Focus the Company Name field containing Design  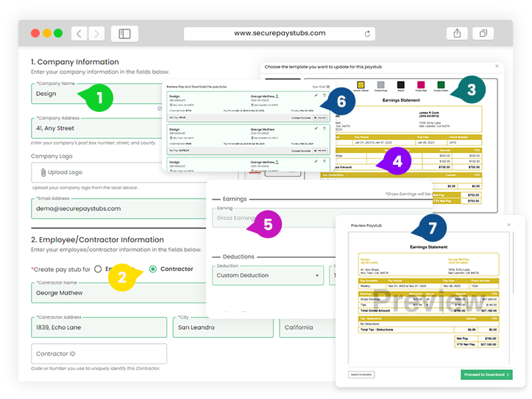point(96,93)
